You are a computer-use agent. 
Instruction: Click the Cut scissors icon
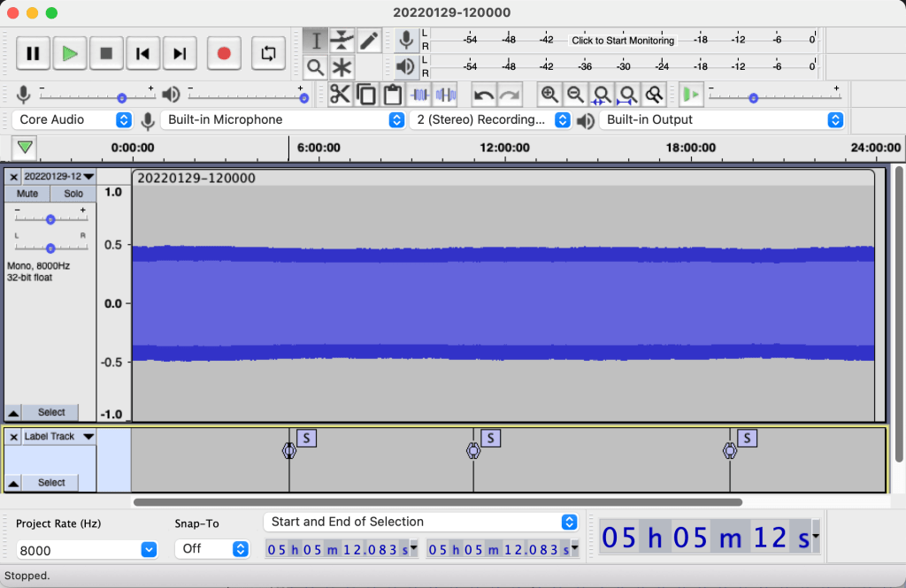340,95
